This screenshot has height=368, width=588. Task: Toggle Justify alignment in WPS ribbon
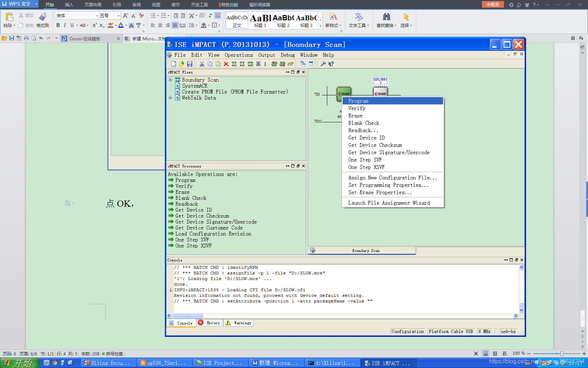tap(175, 25)
